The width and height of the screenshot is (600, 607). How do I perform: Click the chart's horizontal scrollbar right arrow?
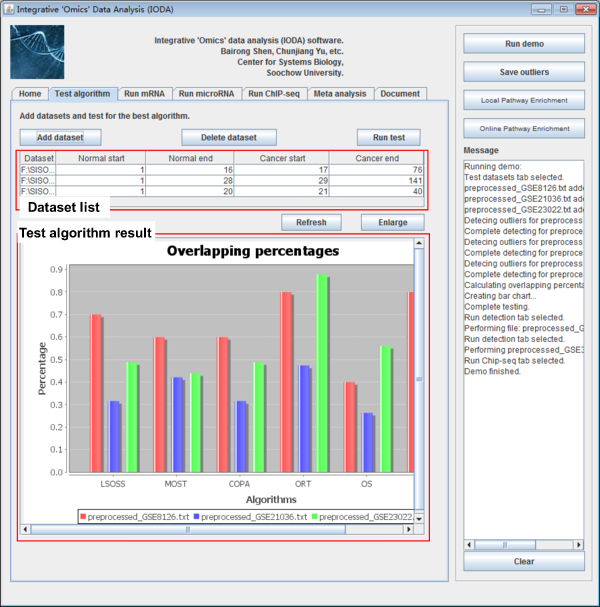pyautogui.click(x=409, y=529)
